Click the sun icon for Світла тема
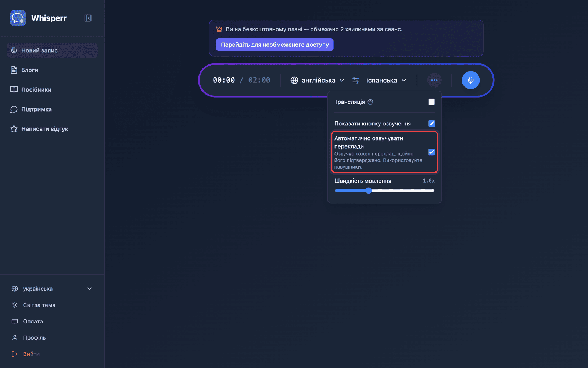The height and width of the screenshot is (368, 588). click(x=15, y=305)
